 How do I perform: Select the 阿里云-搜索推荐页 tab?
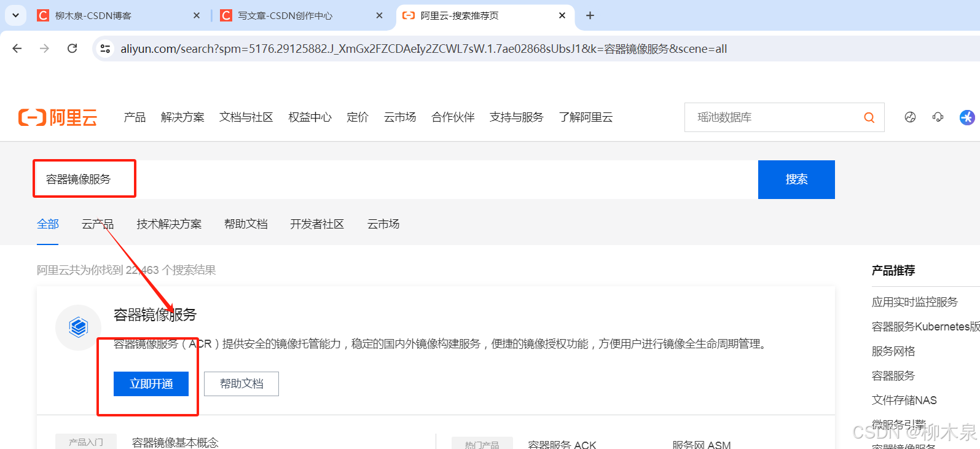point(485,15)
